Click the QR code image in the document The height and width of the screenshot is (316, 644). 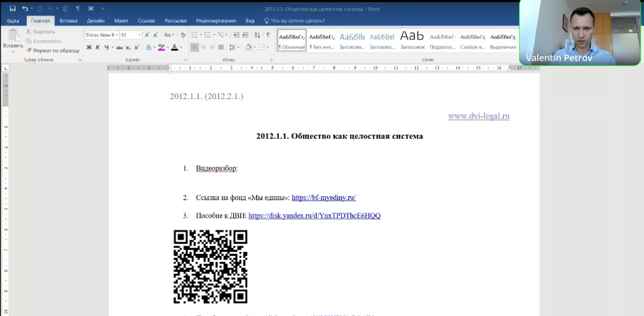click(210, 266)
